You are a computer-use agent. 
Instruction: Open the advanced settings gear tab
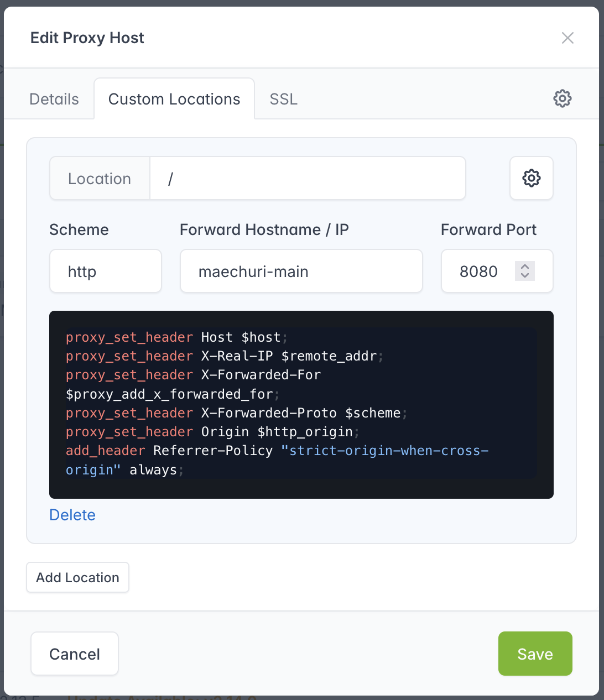coord(562,99)
